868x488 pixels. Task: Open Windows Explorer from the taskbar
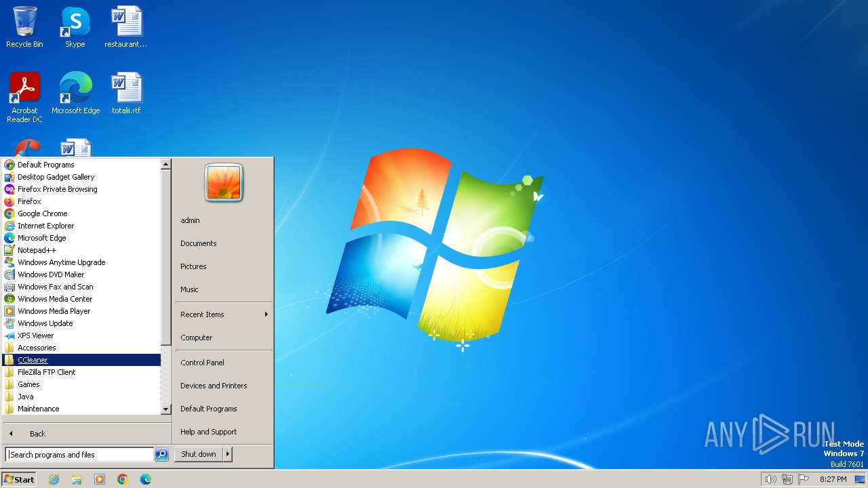pos(77,479)
